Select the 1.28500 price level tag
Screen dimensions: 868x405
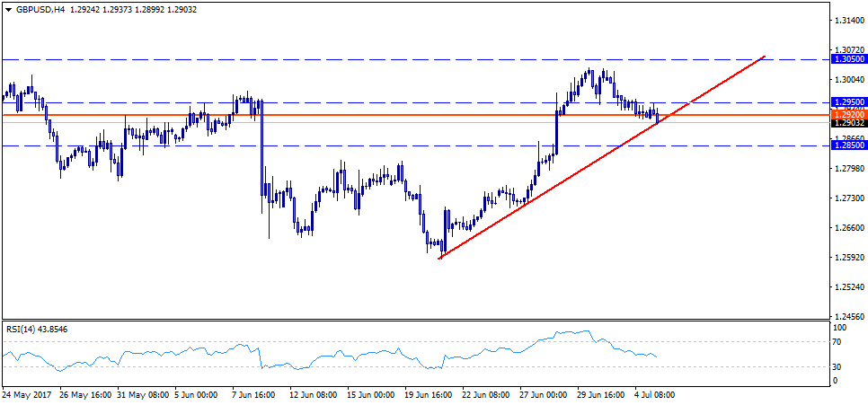848,145
